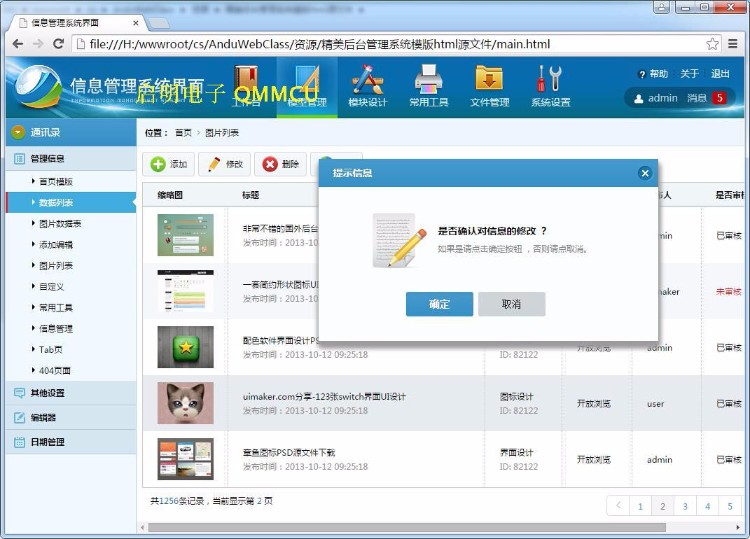Expand the 日期管理 sidebar section
The image size is (750, 539).
pyautogui.click(x=71, y=442)
